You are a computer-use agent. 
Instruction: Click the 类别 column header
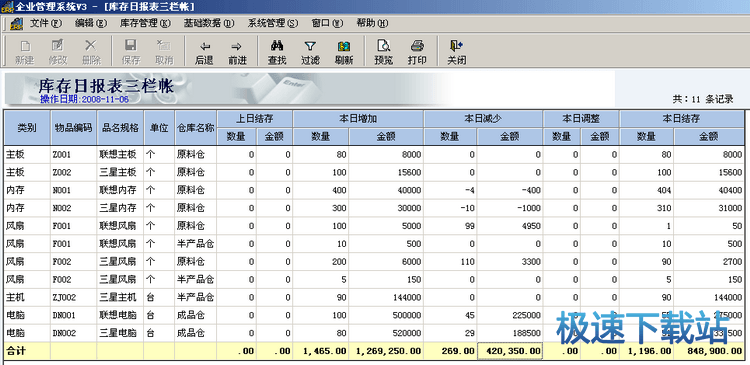27,128
